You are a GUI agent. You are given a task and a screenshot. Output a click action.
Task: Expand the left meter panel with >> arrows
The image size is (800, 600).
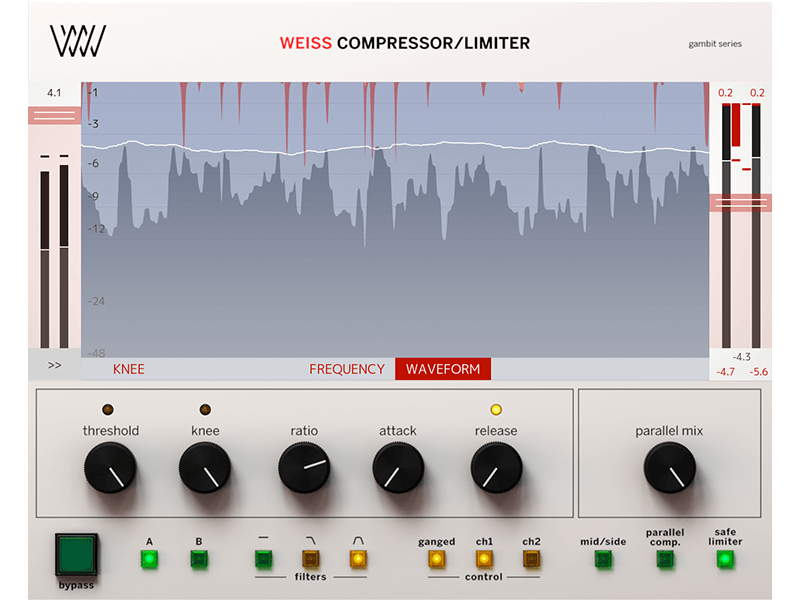pyautogui.click(x=54, y=366)
